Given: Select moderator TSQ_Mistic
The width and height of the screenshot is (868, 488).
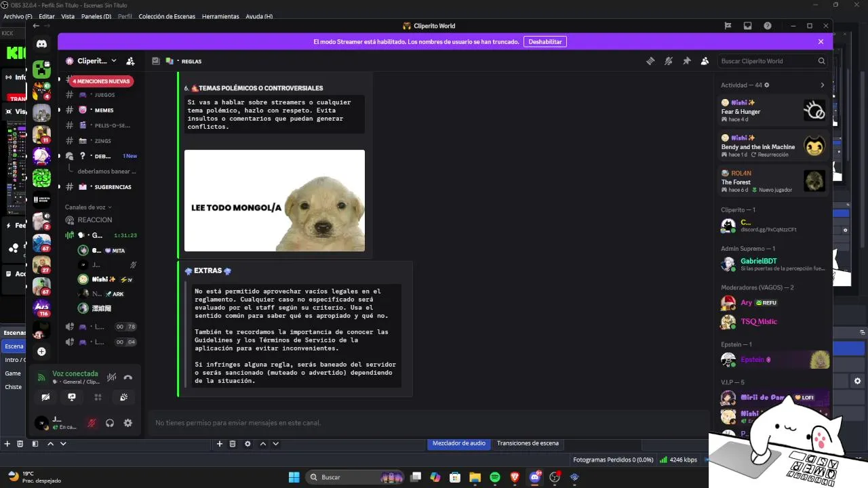Looking at the screenshot, I should pyautogui.click(x=774, y=322).
